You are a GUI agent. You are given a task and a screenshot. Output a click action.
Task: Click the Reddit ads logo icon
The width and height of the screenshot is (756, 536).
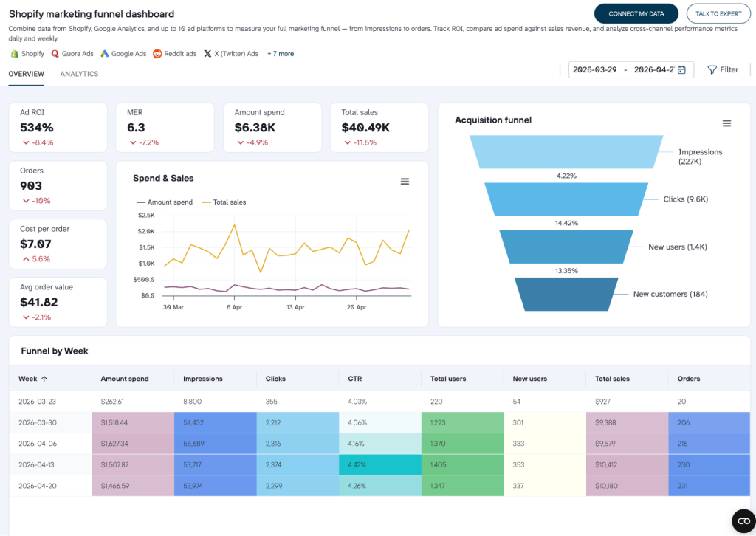(157, 53)
